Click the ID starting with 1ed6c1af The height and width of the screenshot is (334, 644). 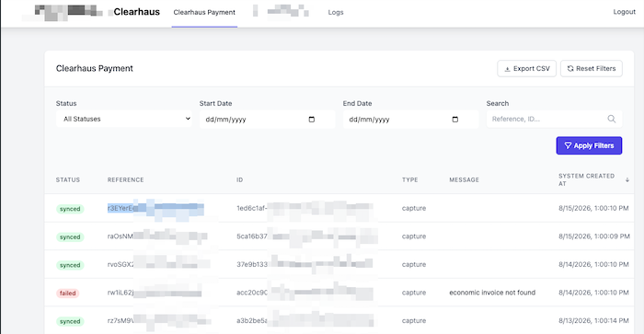pyautogui.click(x=305, y=208)
